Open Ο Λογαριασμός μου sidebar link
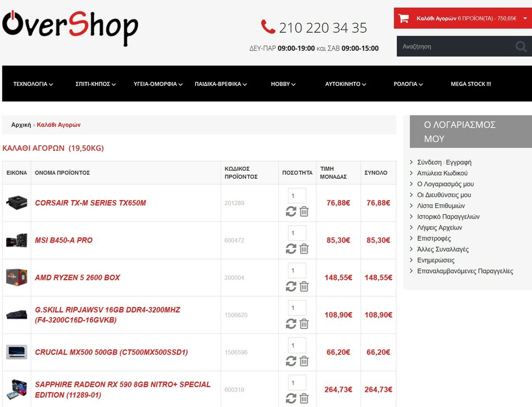This screenshot has height=407, width=532. click(x=445, y=184)
